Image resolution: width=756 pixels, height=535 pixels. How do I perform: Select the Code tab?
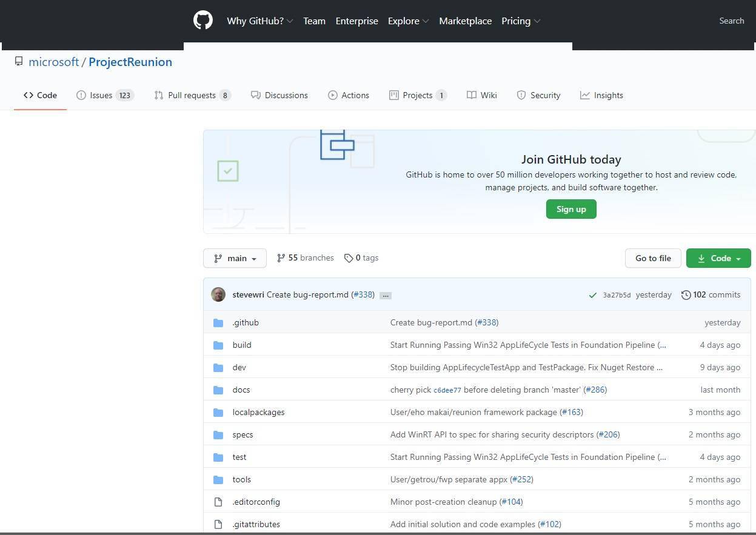click(x=40, y=95)
